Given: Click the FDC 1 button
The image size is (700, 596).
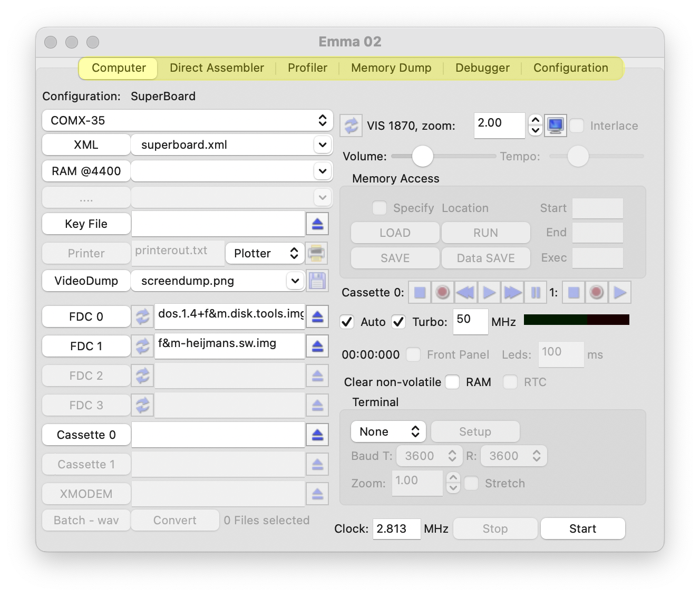Looking at the screenshot, I should click(86, 346).
